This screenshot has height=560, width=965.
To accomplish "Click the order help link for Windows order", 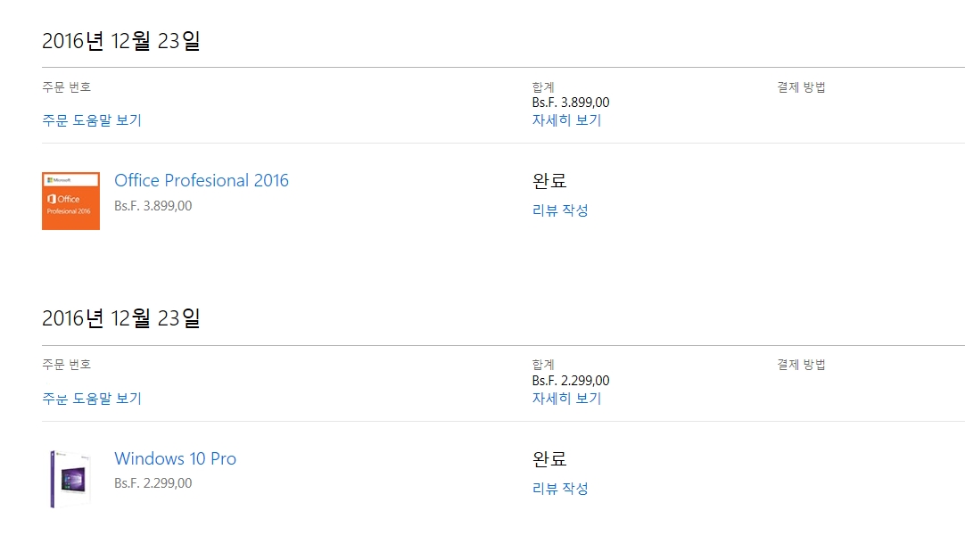I will pyautogui.click(x=92, y=399).
